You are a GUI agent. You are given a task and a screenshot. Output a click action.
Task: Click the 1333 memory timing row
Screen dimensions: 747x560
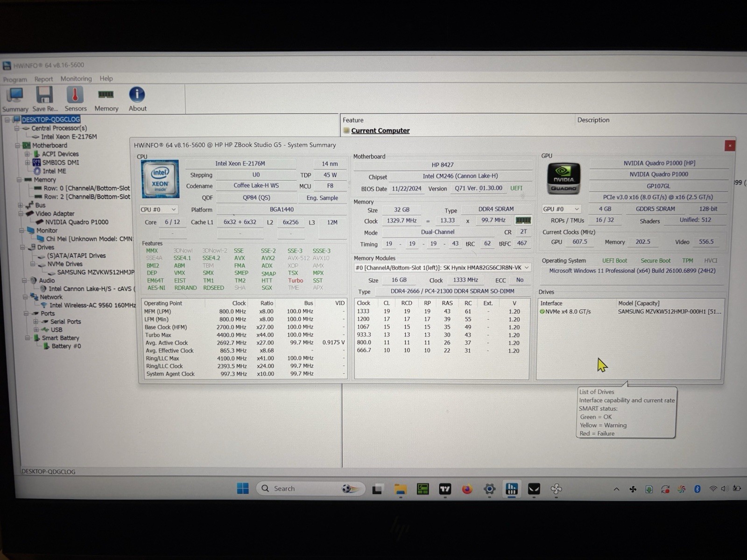pos(441,311)
